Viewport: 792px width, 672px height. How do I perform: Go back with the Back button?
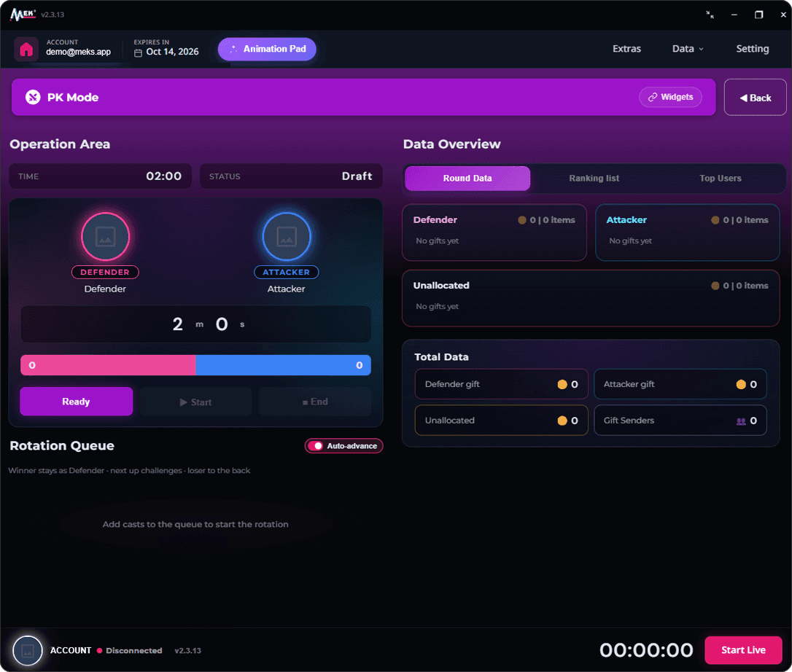tap(755, 98)
